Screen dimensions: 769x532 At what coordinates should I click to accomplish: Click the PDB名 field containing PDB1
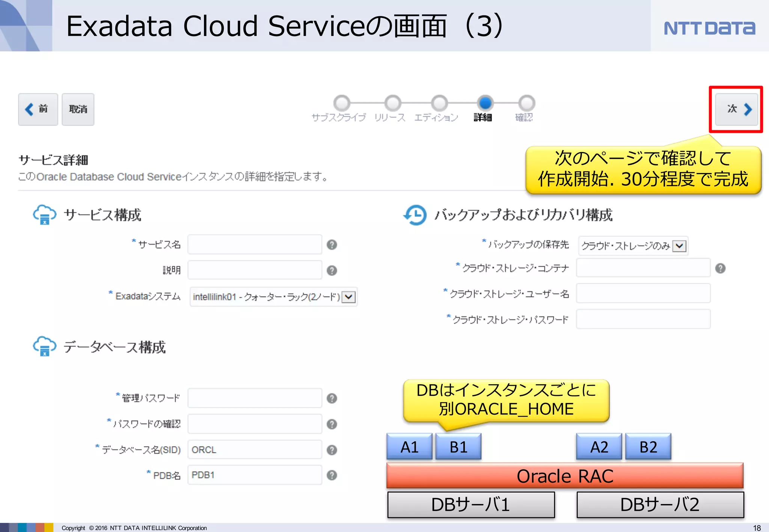[255, 475]
